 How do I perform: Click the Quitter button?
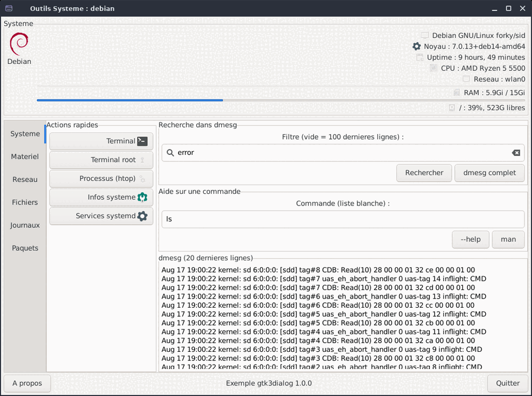508,383
